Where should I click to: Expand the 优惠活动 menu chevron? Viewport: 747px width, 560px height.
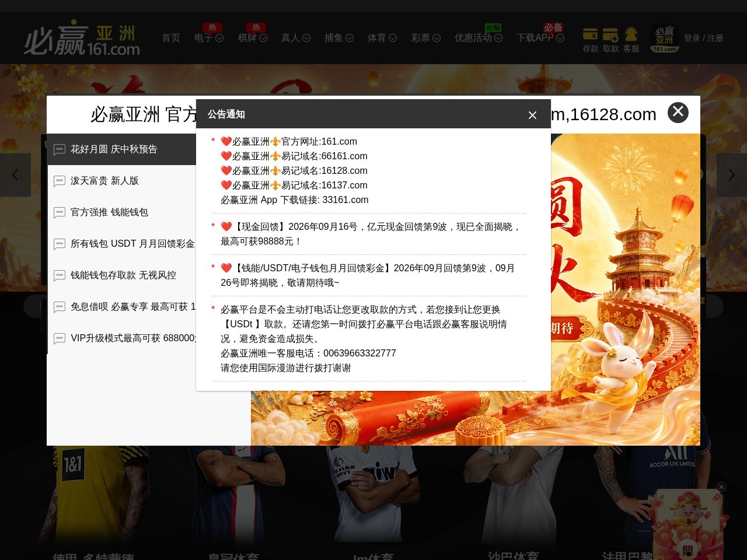pos(498,38)
